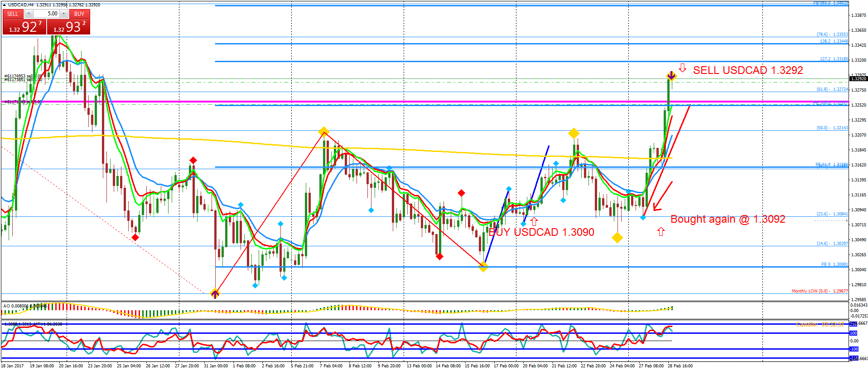Screen dimensions: 868x371
Task: Click the '17 Feb 00:00' time axis label
Action: pos(506,366)
